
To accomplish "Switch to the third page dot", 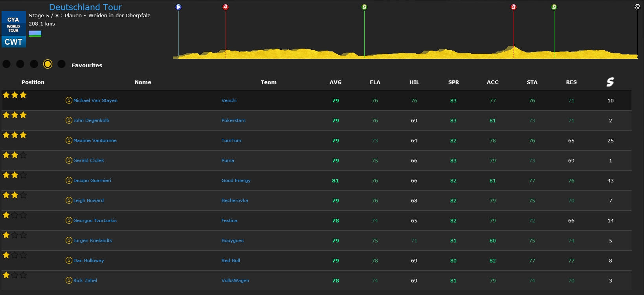I will [34, 64].
